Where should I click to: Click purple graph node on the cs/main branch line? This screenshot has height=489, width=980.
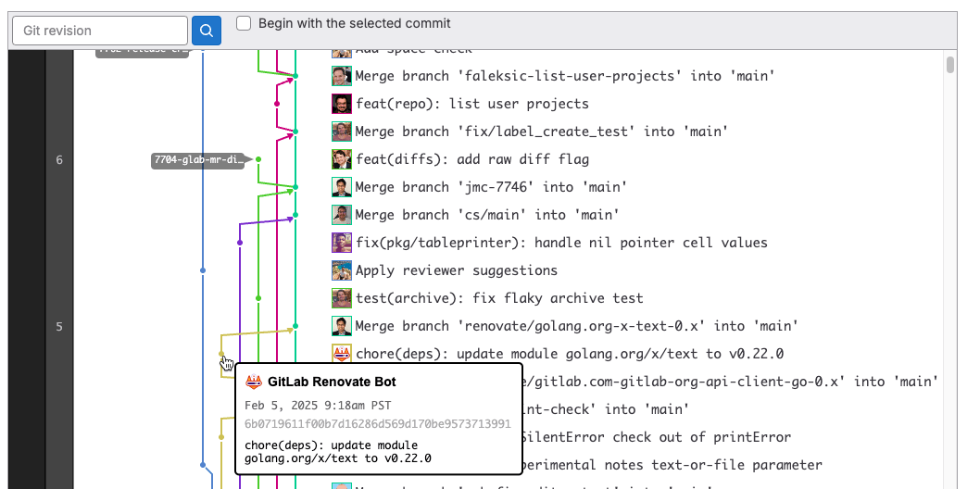240,243
